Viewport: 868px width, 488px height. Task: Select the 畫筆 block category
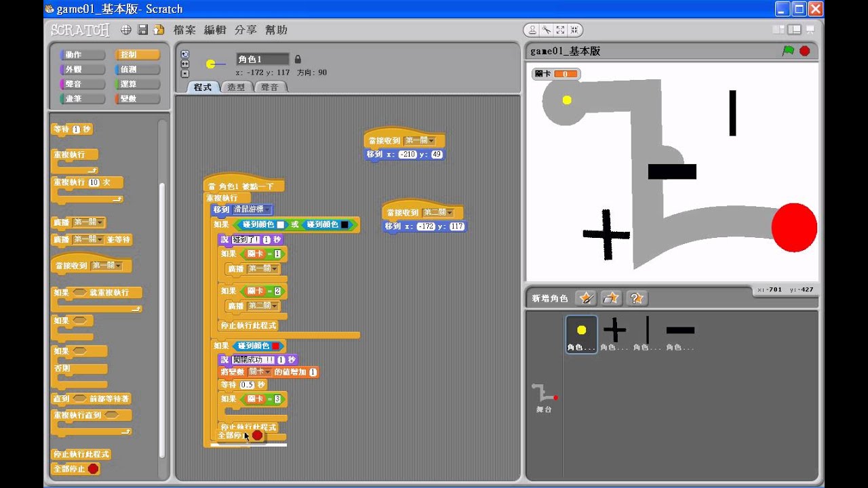point(83,99)
